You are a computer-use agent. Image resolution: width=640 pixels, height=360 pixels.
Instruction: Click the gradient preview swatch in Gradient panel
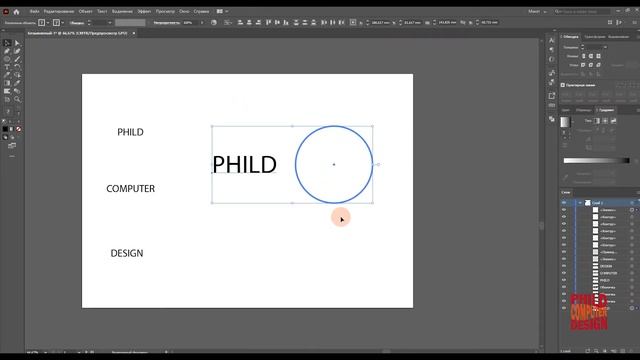coord(565,122)
